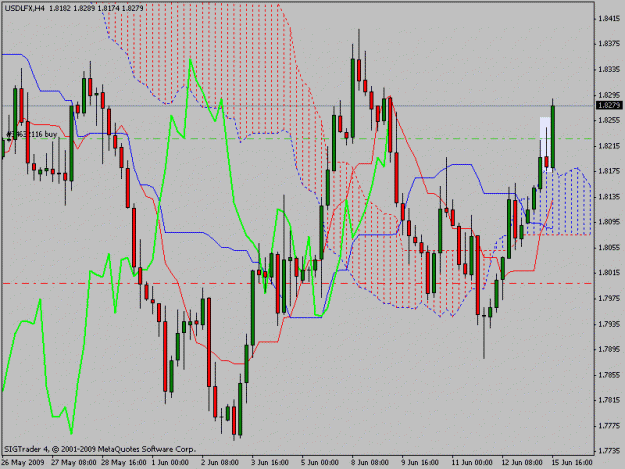The height and width of the screenshot is (469, 625).
Task: Click time axis label 2 Jun 08:00
Action: click(220, 462)
